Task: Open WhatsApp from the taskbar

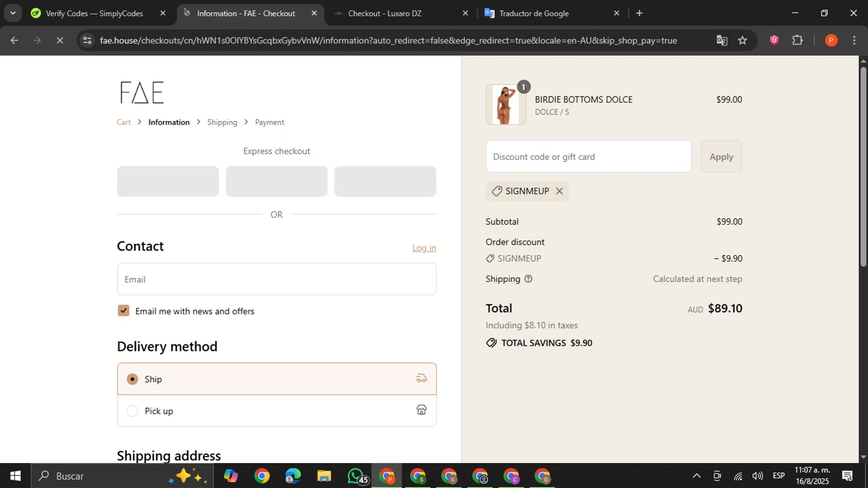Action: (356, 476)
